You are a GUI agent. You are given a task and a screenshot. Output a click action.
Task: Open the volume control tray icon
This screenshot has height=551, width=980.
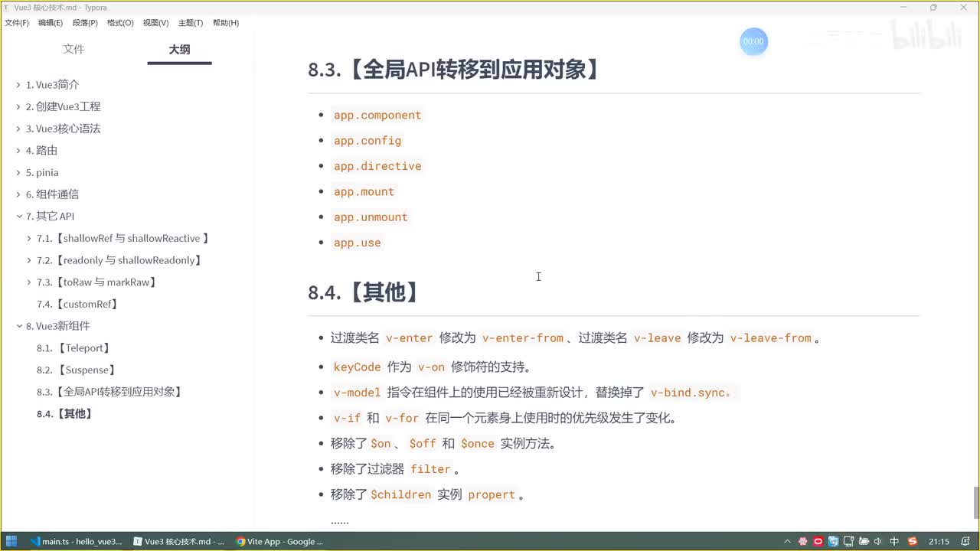[878, 541]
